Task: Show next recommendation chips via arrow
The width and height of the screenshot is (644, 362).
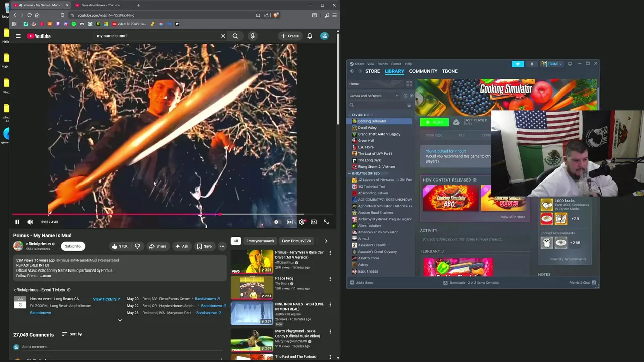Action: (x=326, y=241)
